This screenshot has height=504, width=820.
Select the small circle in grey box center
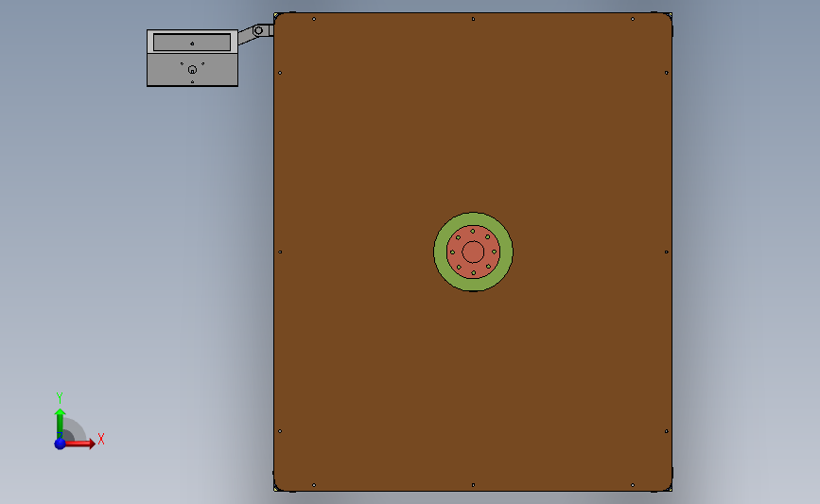click(192, 70)
